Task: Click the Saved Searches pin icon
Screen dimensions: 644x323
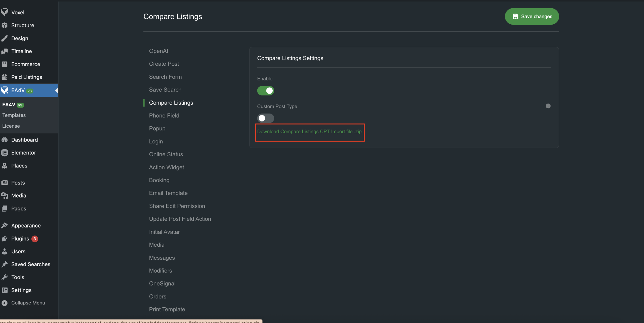Action: click(x=5, y=264)
